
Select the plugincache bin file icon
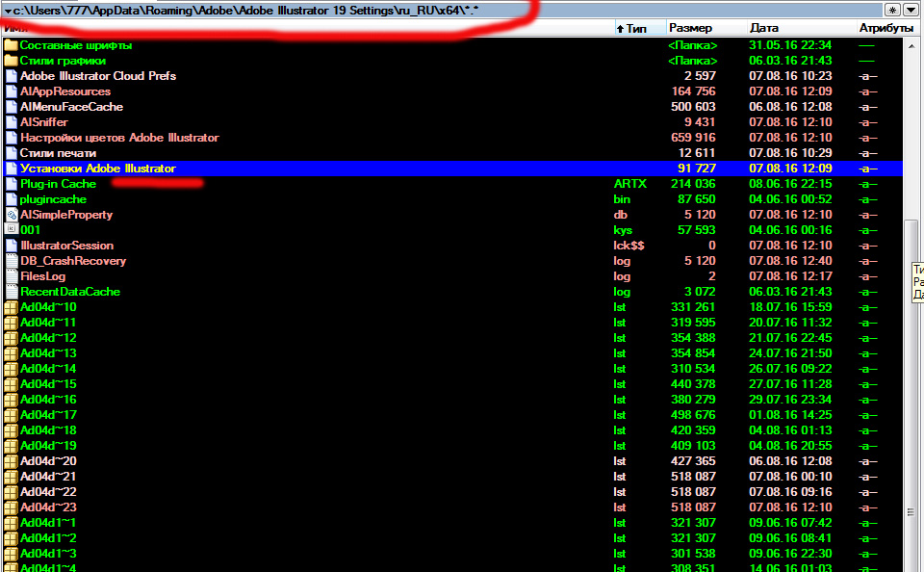coord(12,199)
